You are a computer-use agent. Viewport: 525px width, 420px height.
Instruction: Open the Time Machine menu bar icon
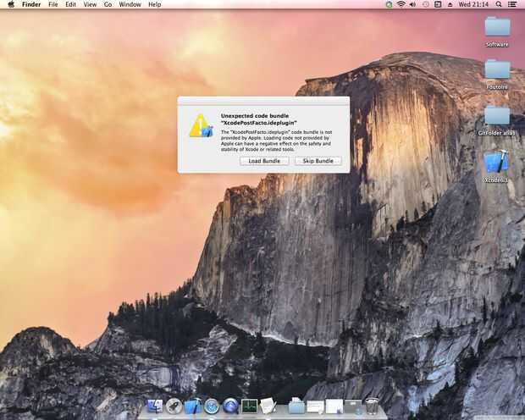[426, 4]
